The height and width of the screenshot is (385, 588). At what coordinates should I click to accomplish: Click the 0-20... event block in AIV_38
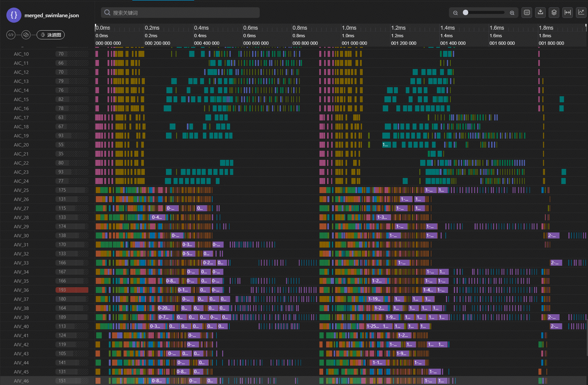[165, 308]
